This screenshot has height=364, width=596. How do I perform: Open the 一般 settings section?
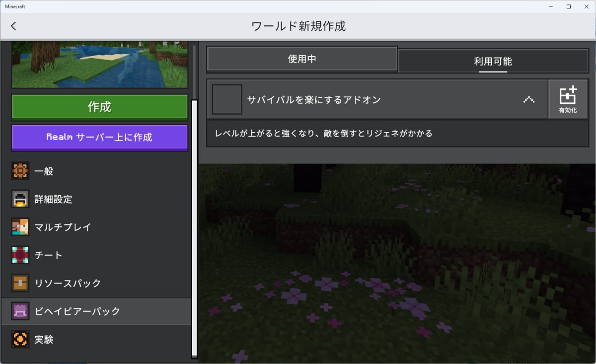[x=96, y=171]
